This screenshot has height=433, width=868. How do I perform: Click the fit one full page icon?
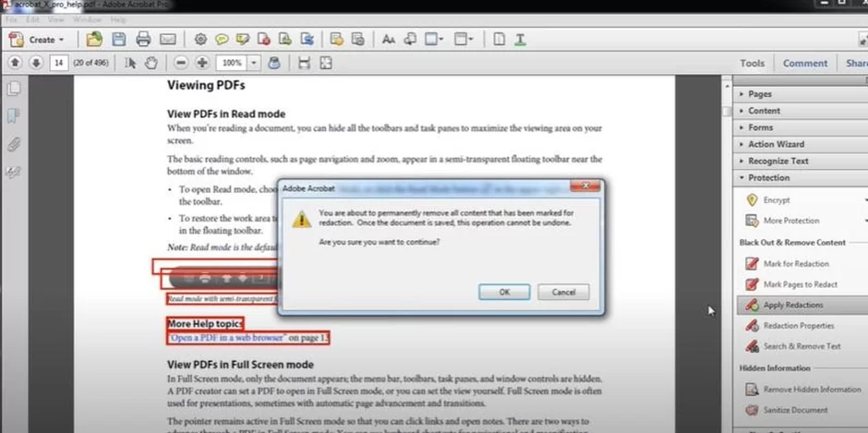click(325, 63)
